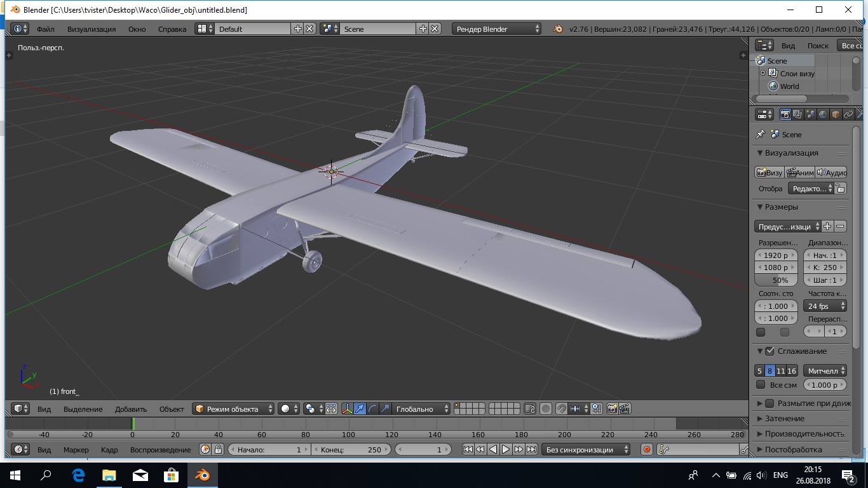Jump to the last frame
This screenshot has width=868, height=488.
pos(531,449)
